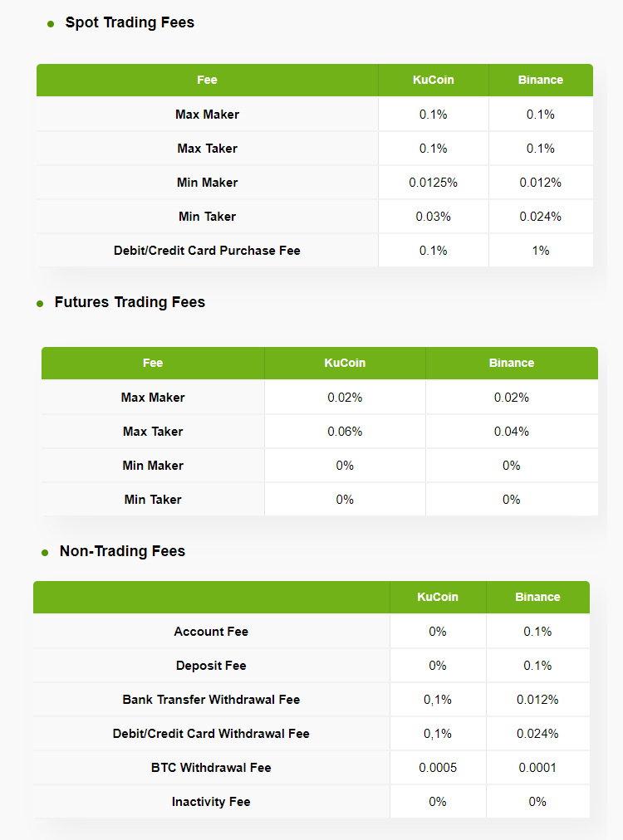Click the green bullet beside Non-Trading Fees
Screen dimensions: 623x840
[x=45, y=553]
